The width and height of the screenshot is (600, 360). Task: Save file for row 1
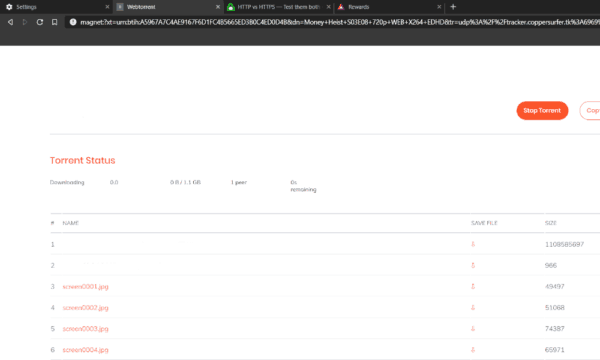(473, 244)
